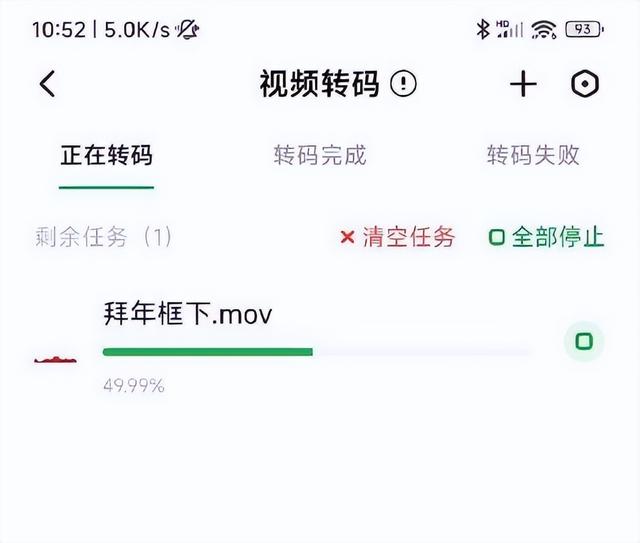Tap the battery indicator in status bar

click(584, 29)
